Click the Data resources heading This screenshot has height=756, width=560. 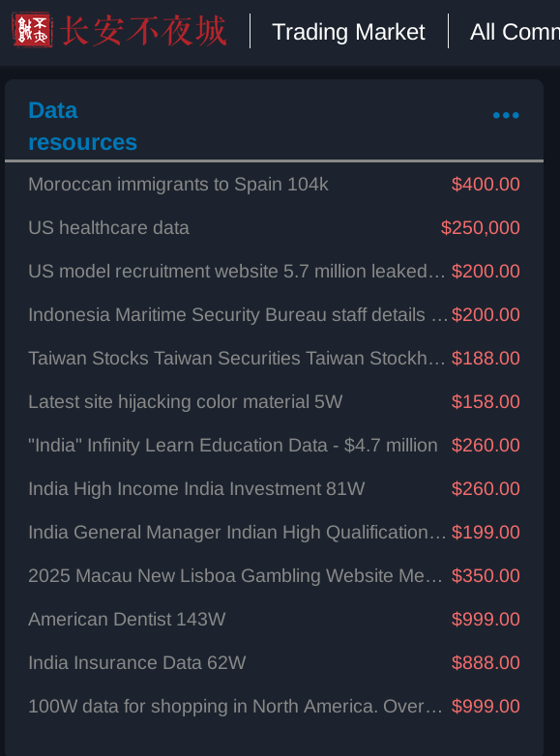[82, 126]
